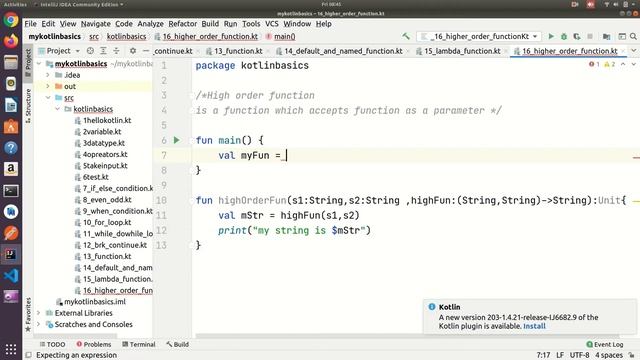Click the Search Everywhere magnifier icon
640x360 pixels.
tap(633, 36)
